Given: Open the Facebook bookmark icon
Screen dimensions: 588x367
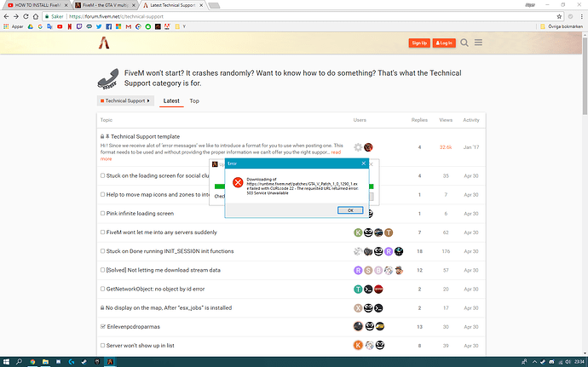Looking at the screenshot, I should [109, 26].
